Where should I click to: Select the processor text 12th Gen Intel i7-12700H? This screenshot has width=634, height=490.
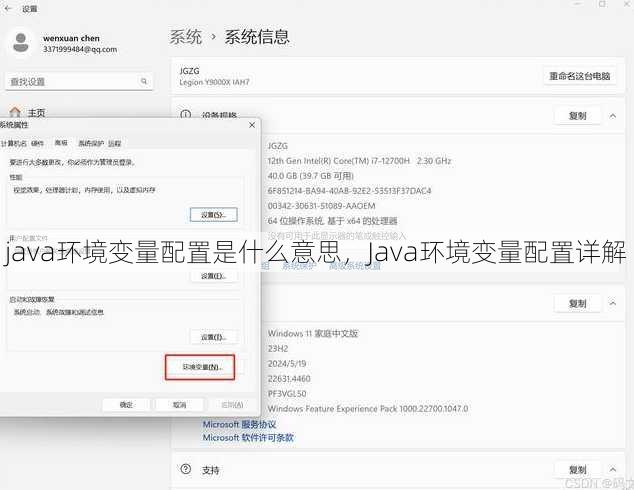[x=359, y=161]
